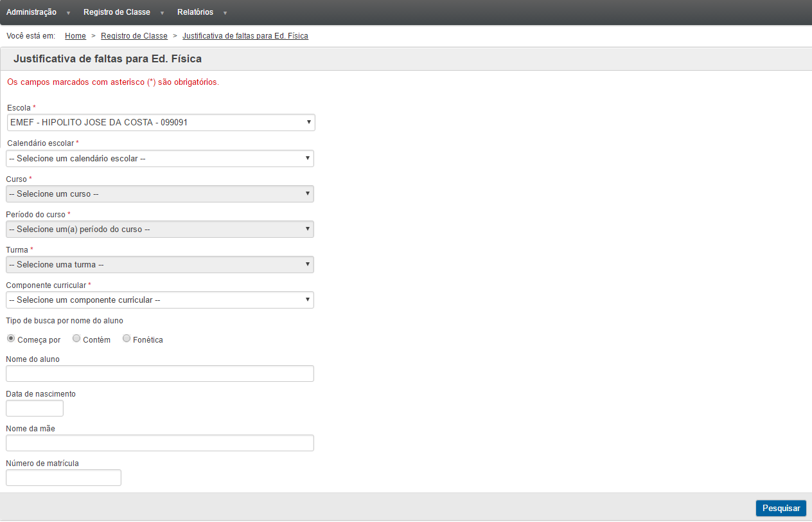Select the Contém radio button
812x522 pixels.
(76, 339)
